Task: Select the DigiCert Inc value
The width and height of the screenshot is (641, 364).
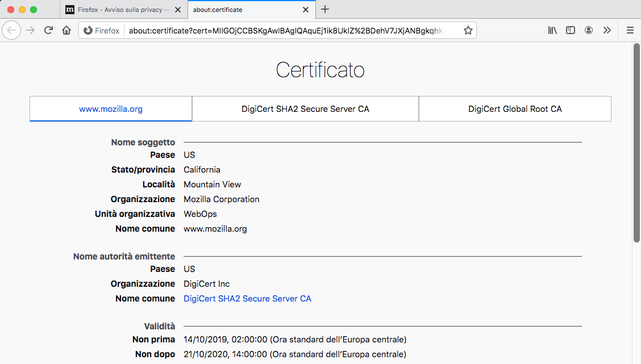Action: pyautogui.click(x=206, y=284)
